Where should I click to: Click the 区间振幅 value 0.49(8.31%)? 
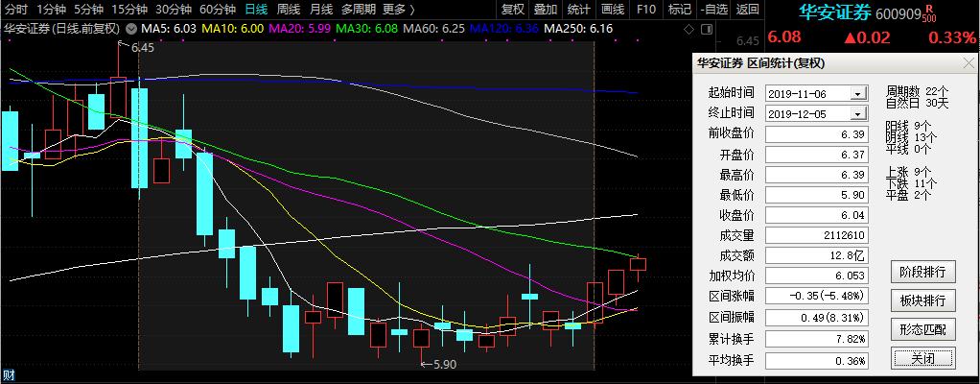(x=817, y=319)
